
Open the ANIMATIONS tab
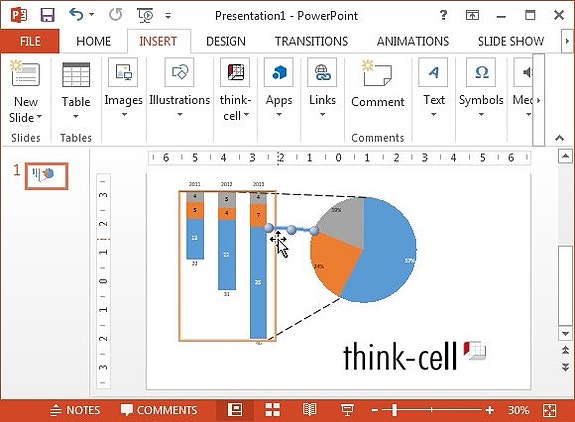[413, 41]
